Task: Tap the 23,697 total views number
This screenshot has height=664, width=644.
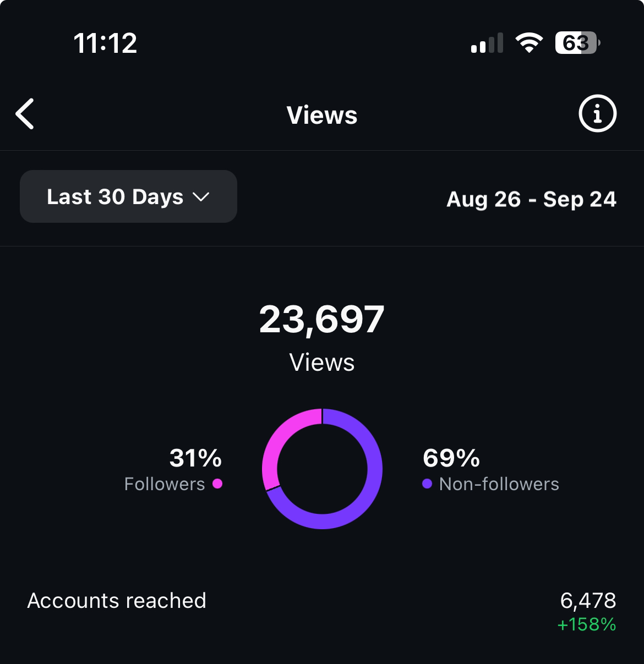Action: click(x=322, y=320)
